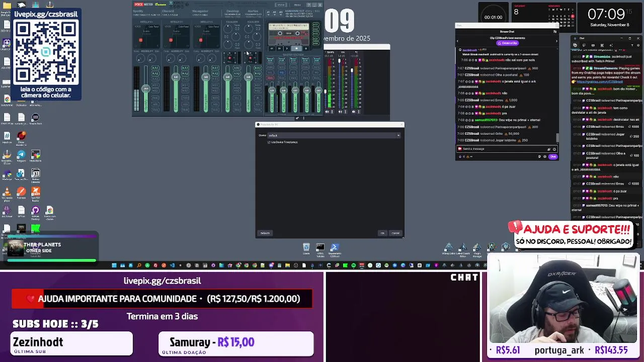
Task: Open kebab menu for PC source in OBS mixer
Action: point(358,112)
